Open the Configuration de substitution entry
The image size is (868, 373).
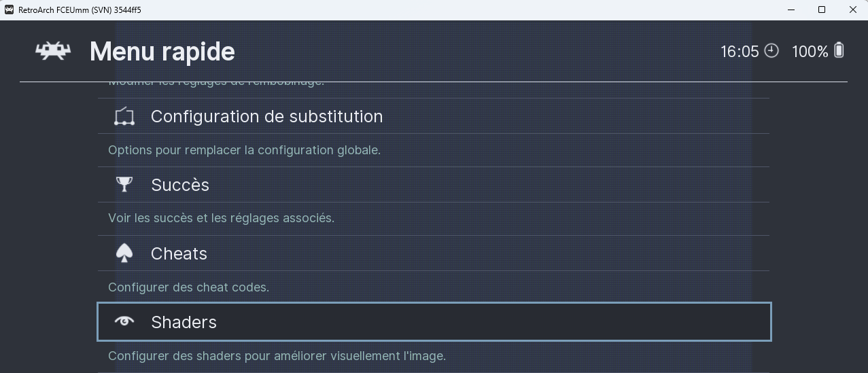[x=434, y=116]
